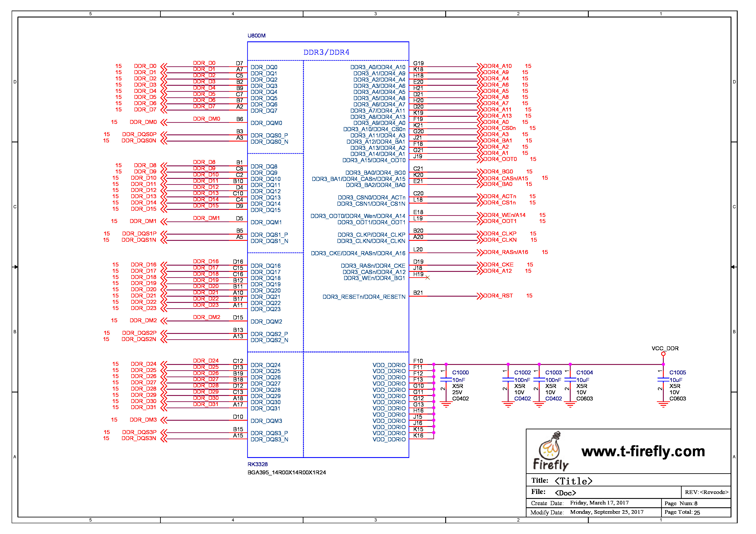Click the Doc file field placeholder
Screen dimensions: 756x534
pos(565,493)
